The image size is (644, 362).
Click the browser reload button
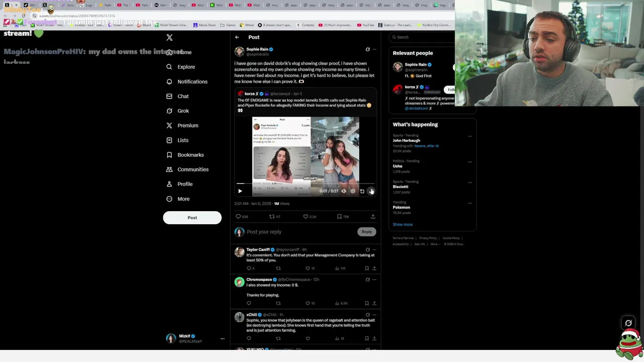(x=23, y=16)
